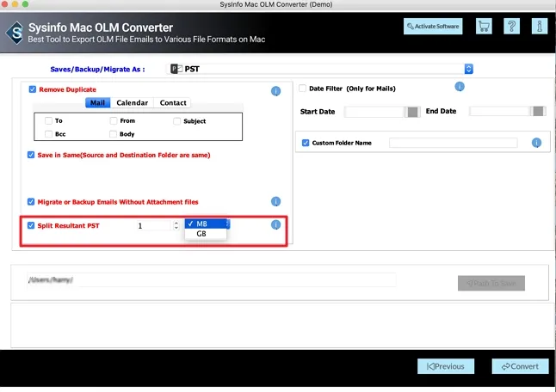Viewport: 556px width, 392px height.
Task: Uncheck Custom Folder Name checkbox
Action: [x=306, y=143]
